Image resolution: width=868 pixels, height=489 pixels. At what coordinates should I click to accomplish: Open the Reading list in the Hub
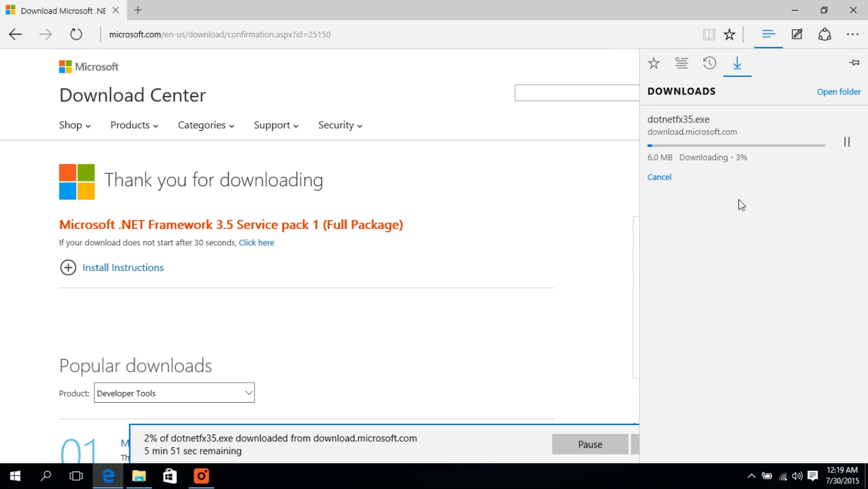pyautogui.click(x=681, y=63)
